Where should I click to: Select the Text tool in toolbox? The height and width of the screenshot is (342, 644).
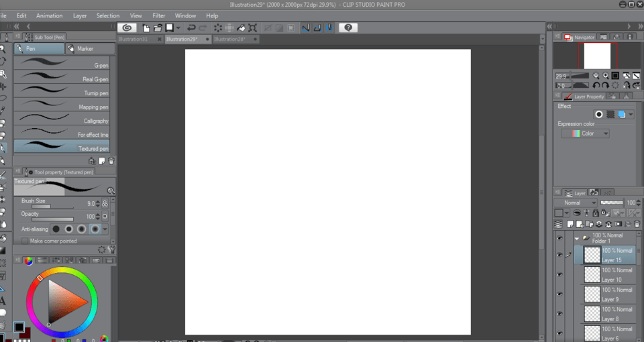pos(3,301)
